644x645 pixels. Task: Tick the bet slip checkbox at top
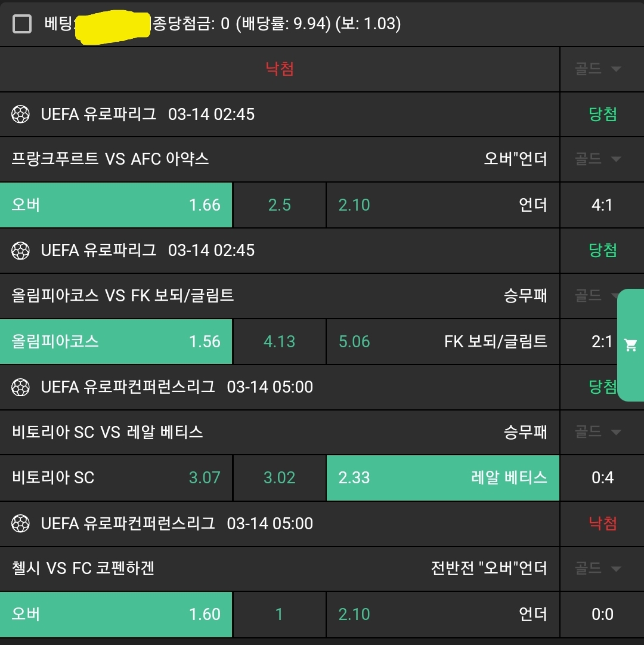click(x=22, y=24)
